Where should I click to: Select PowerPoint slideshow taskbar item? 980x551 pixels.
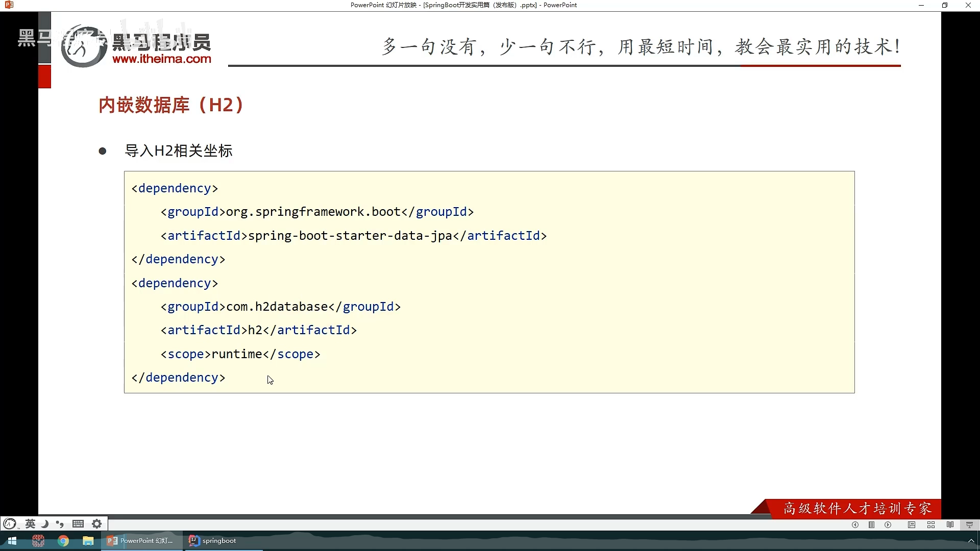click(141, 541)
